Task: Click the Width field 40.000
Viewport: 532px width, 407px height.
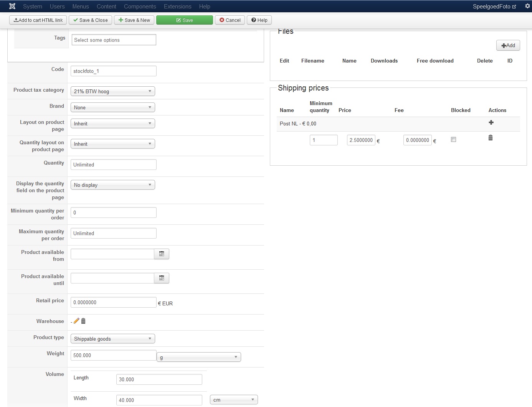Action: [x=159, y=400]
